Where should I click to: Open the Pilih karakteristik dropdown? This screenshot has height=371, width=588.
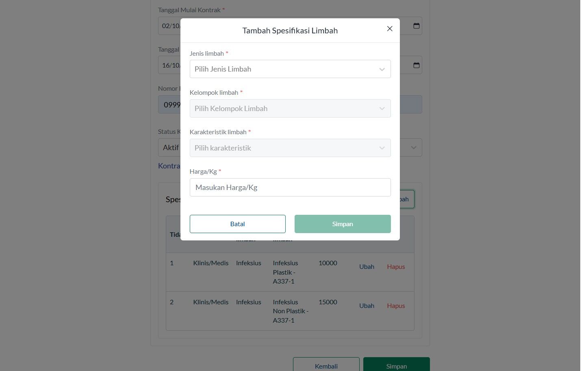coord(290,148)
